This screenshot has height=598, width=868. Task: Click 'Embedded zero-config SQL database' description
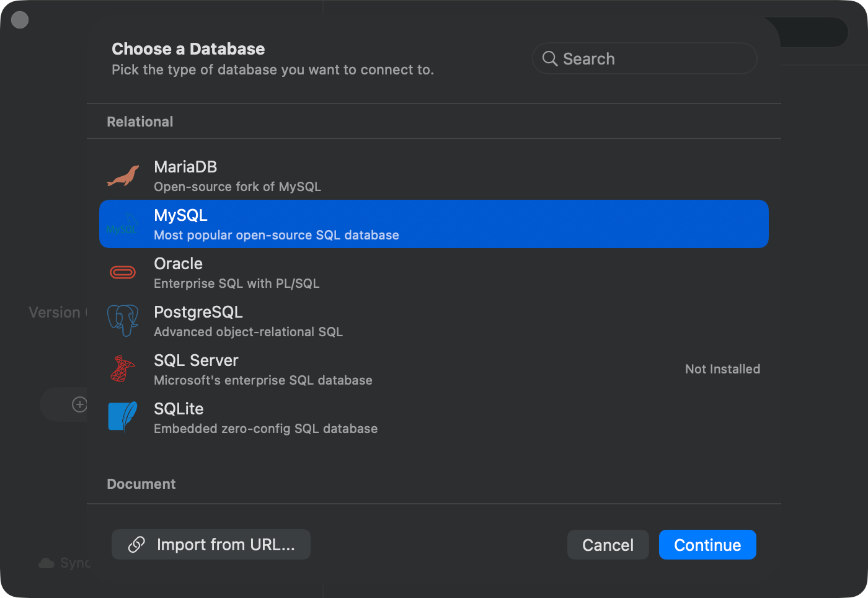point(265,429)
